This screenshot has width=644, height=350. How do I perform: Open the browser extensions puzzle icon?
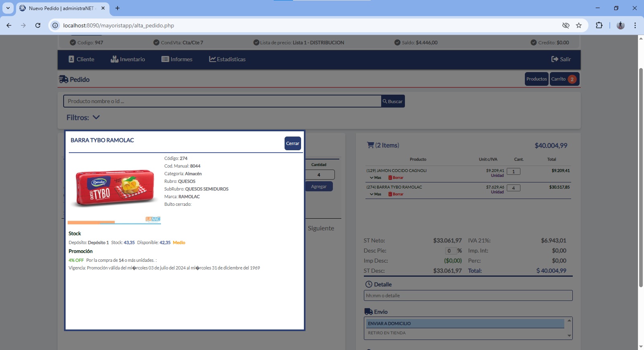[x=599, y=25]
